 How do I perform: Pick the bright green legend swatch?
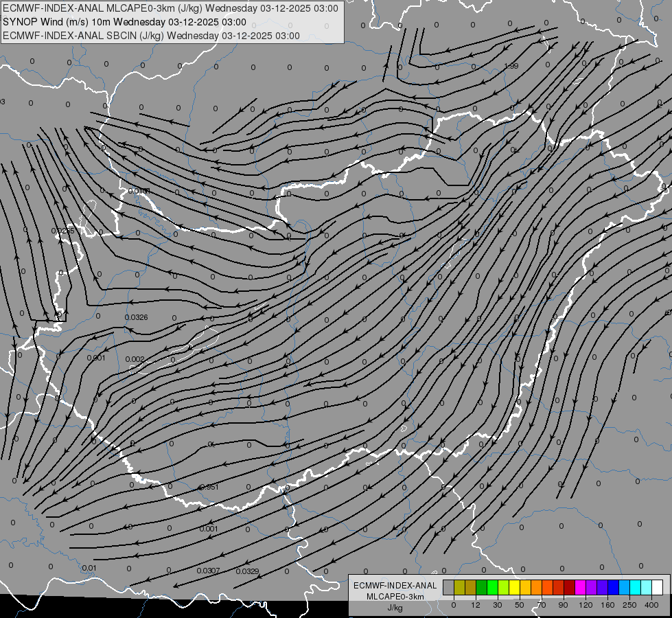point(493,587)
